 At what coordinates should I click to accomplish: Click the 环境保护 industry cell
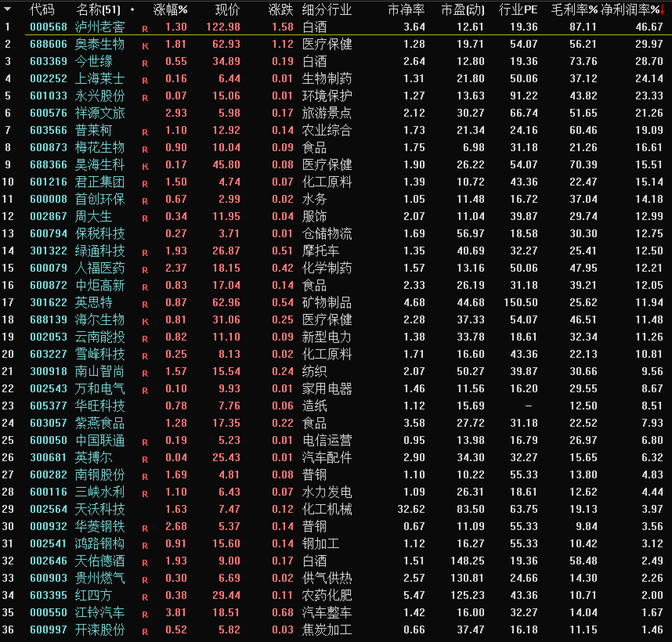tap(327, 96)
